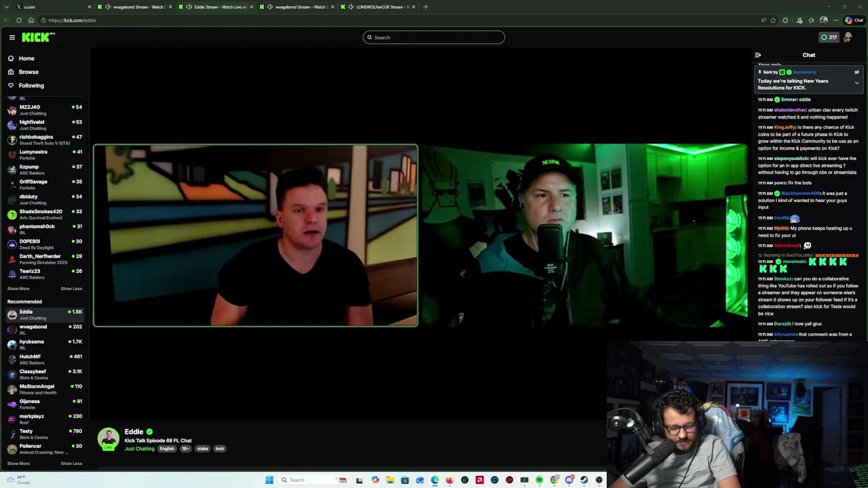Open Darth_Nerfherder channel
This screenshot has height=488, width=868.
pos(44,259)
